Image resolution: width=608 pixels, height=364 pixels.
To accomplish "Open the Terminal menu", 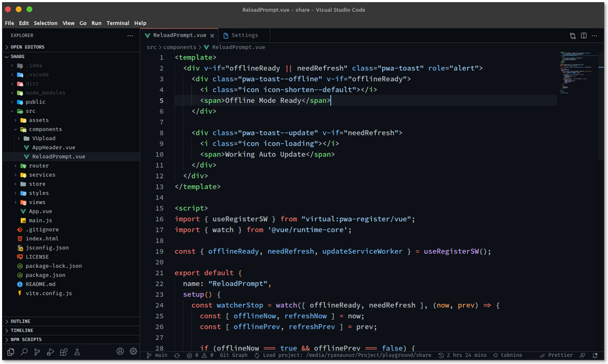I will point(117,23).
